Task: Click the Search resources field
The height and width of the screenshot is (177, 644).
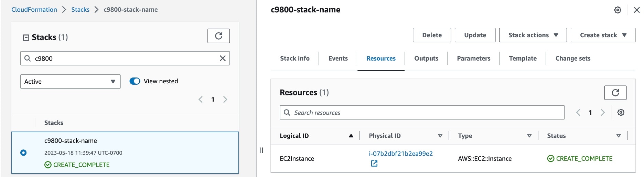Action: tap(427, 113)
